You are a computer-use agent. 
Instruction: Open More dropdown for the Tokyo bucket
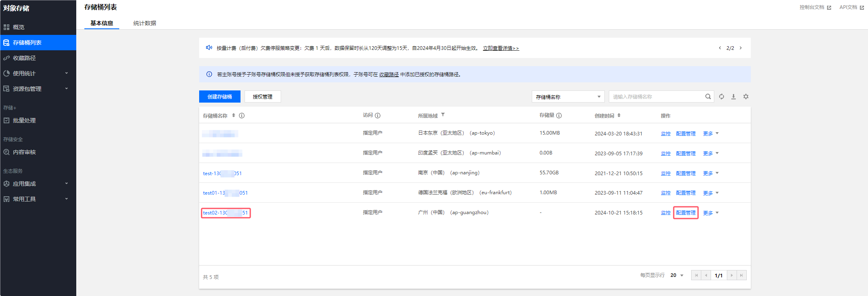711,133
